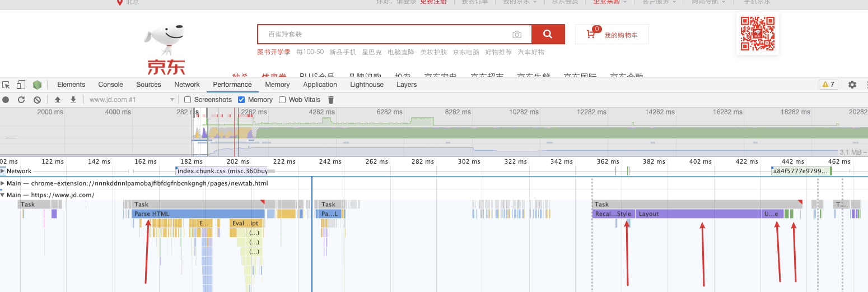Uncheck the Memory checkbox
Viewport: 868px width, 292px height.
tap(241, 100)
